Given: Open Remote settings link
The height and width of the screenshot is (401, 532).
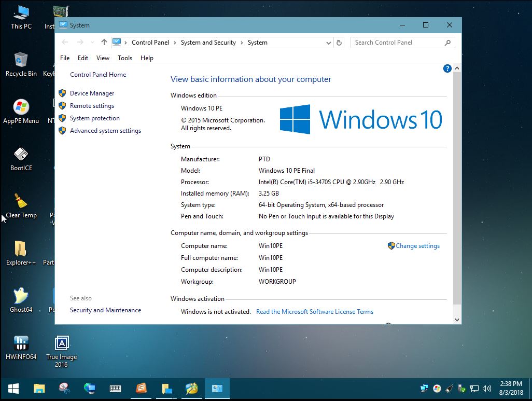Looking at the screenshot, I should coord(92,106).
